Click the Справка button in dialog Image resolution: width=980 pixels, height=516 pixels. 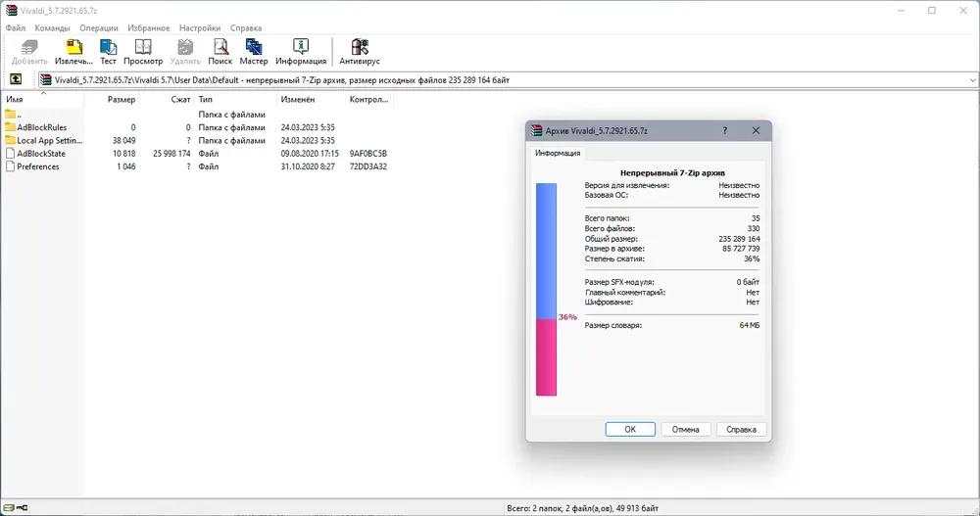point(741,429)
